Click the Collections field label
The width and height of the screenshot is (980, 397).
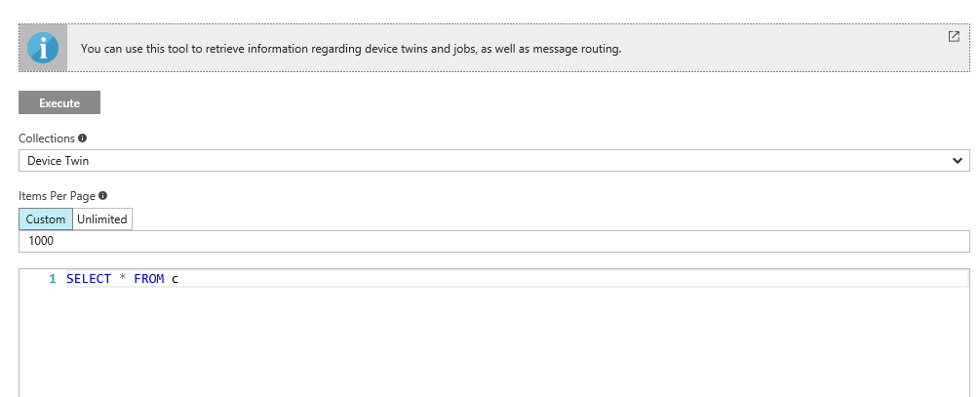46,139
